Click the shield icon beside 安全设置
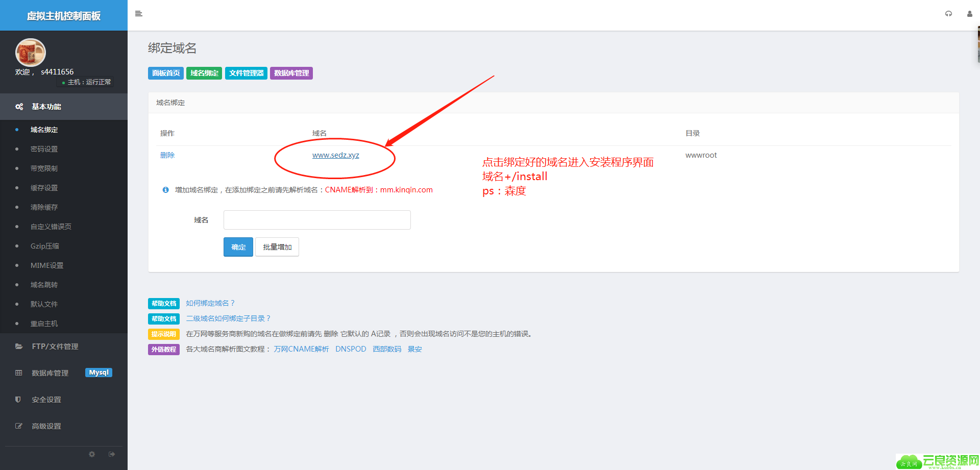Image resolution: width=980 pixels, height=470 pixels. pos(18,400)
